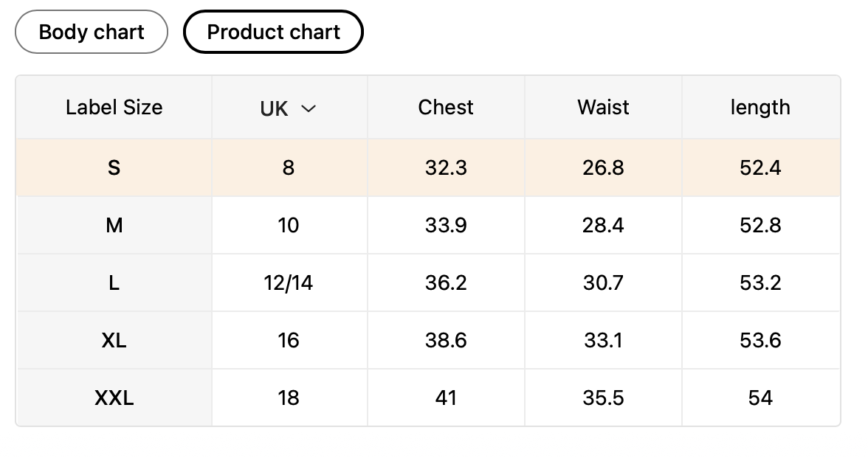Select the L label size row

click(x=114, y=283)
